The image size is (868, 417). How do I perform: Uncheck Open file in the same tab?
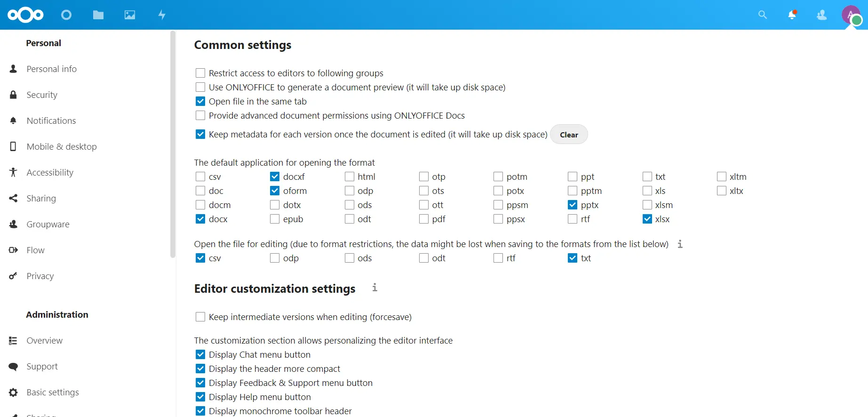[x=200, y=101]
